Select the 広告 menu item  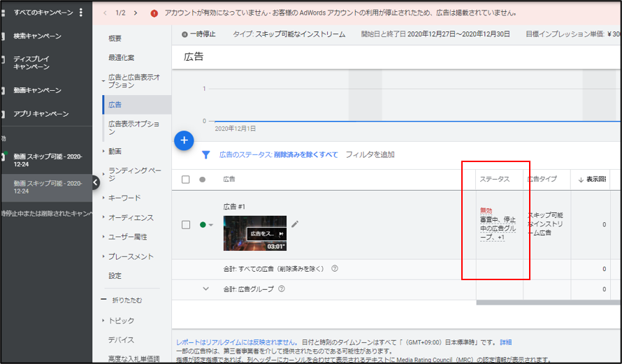point(137,105)
